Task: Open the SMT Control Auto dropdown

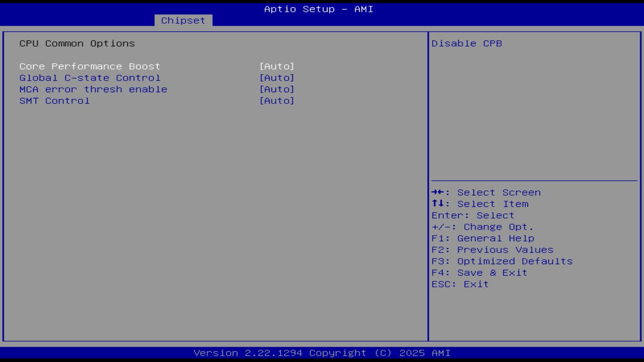Action: point(277,101)
